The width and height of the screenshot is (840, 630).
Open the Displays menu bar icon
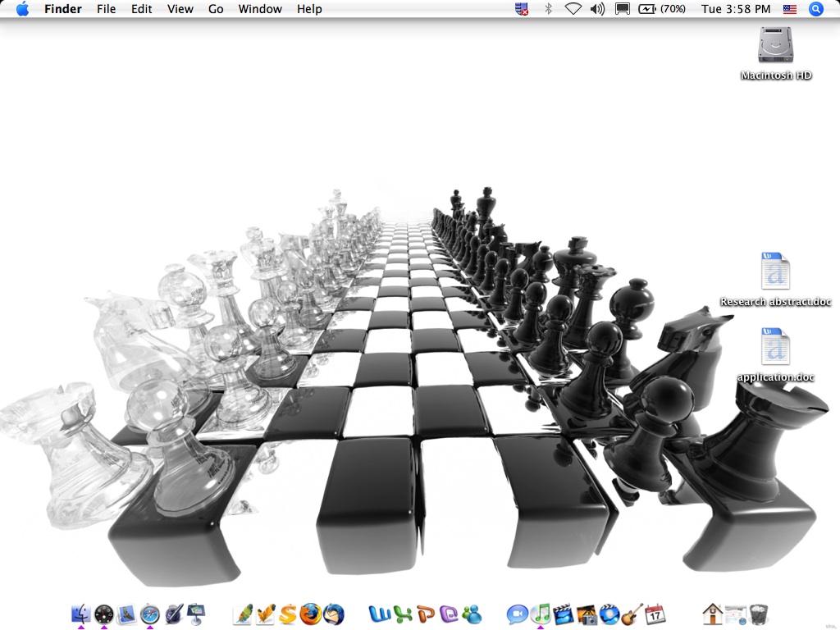tap(622, 8)
